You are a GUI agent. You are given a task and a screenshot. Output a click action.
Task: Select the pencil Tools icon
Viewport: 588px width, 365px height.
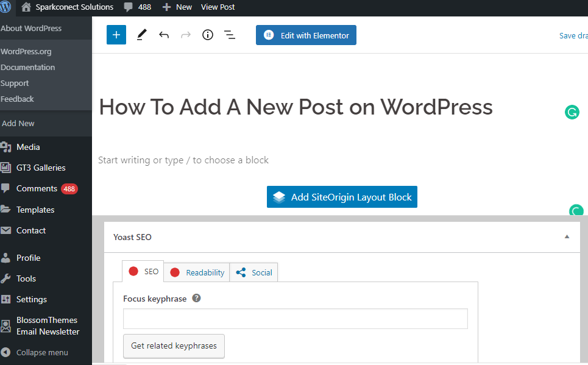[x=141, y=35]
